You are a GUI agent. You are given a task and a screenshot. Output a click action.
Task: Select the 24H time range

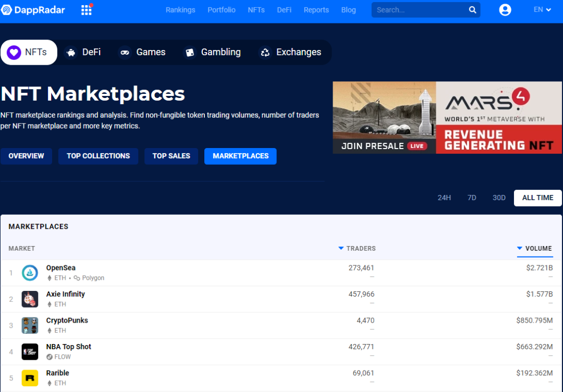pyautogui.click(x=444, y=198)
